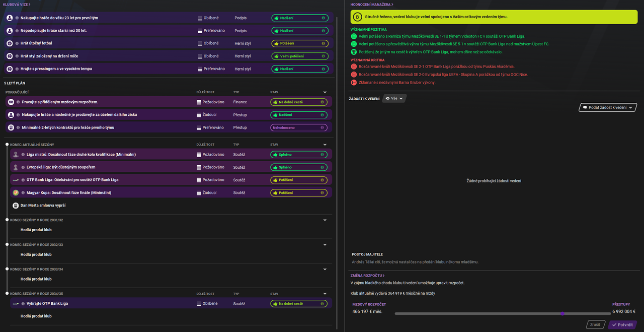Open the 'Klubová vize' section link
Image resolution: width=644 pixels, height=332 pixels.
(x=17, y=4)
